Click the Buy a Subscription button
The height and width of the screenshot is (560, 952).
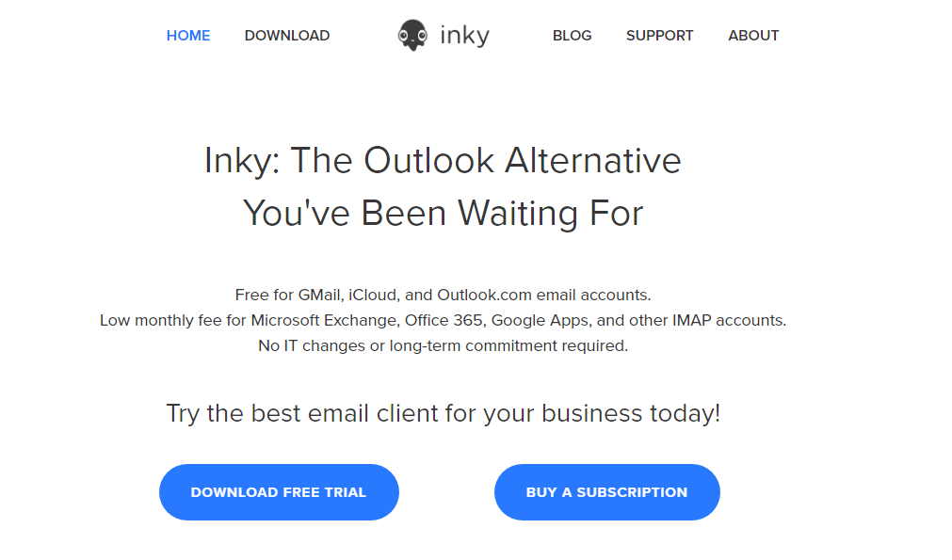[x=607, y=492]
